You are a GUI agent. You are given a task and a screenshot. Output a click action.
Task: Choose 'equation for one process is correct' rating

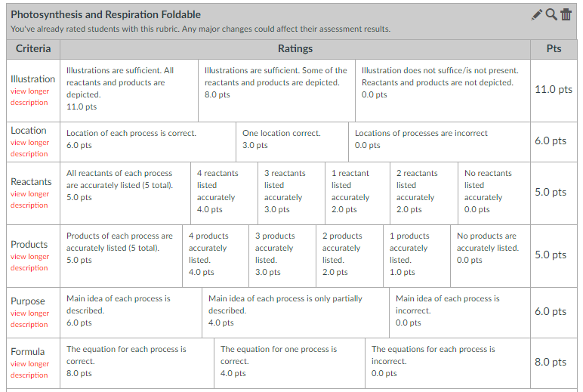pyautogui.click(x=289, y=361)
